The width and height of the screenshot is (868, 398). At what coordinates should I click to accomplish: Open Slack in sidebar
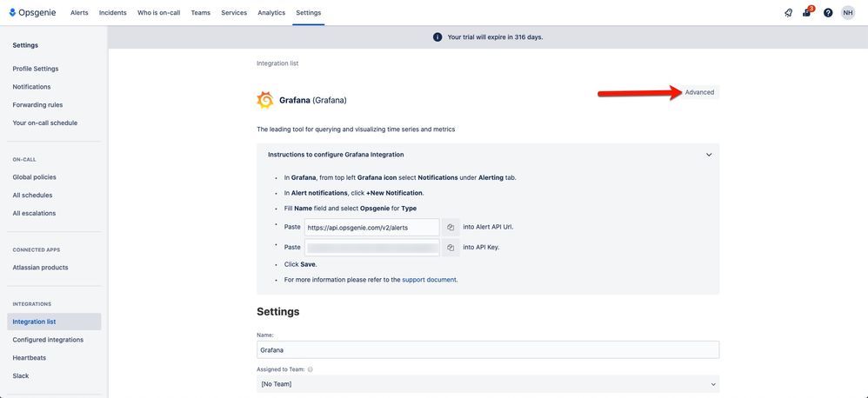tap(21, 376)
